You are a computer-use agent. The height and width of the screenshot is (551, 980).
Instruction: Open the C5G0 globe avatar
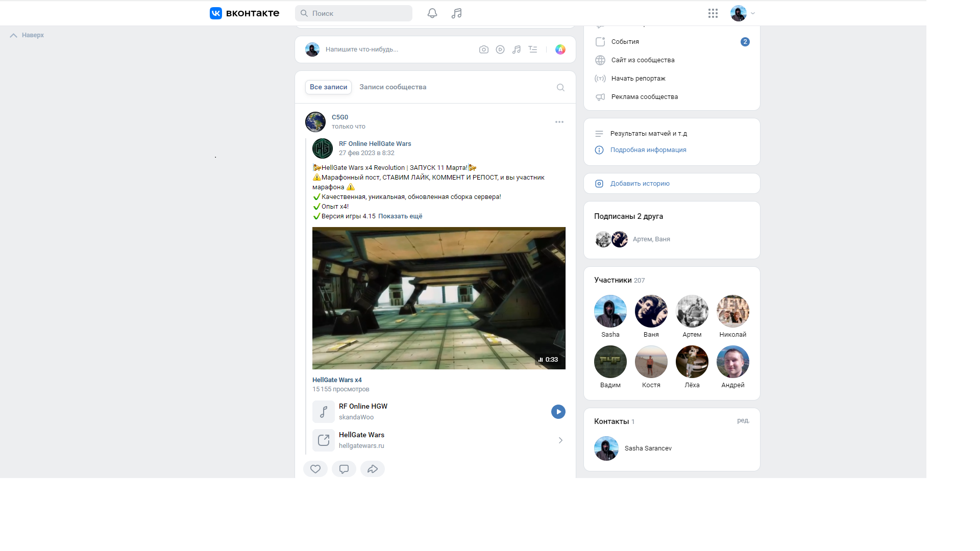[315, 122]
